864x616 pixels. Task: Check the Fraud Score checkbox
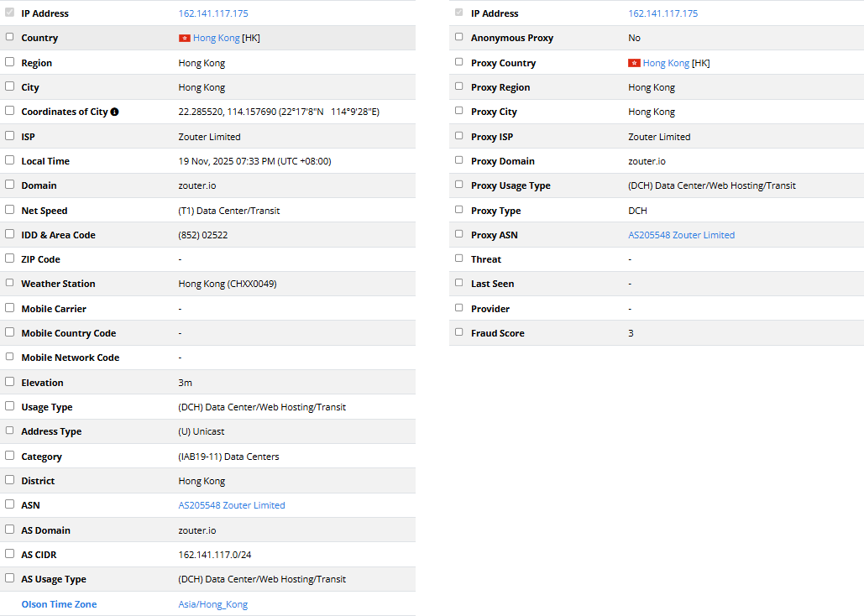tap(458, 332)
